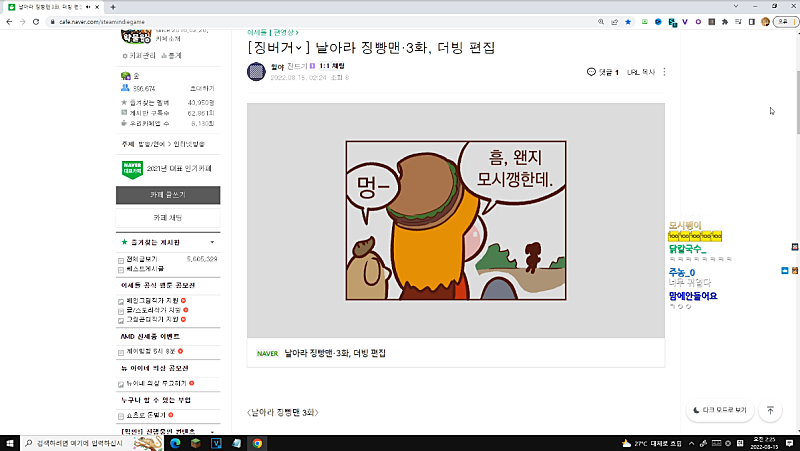Toggle the browser side panel icon
Viewport: 800px width, 451px height.
[x=752, y=22]
